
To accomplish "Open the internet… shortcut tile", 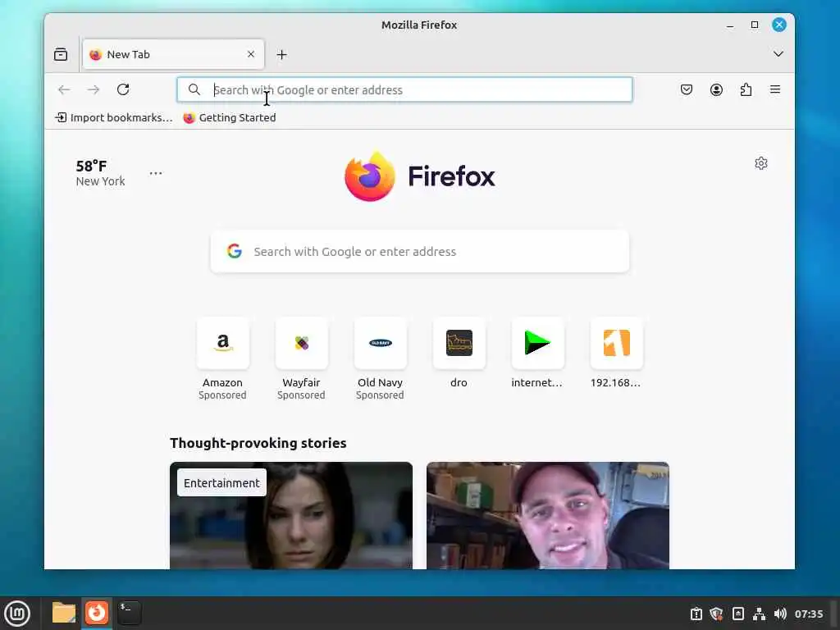I will click(538, 353).
